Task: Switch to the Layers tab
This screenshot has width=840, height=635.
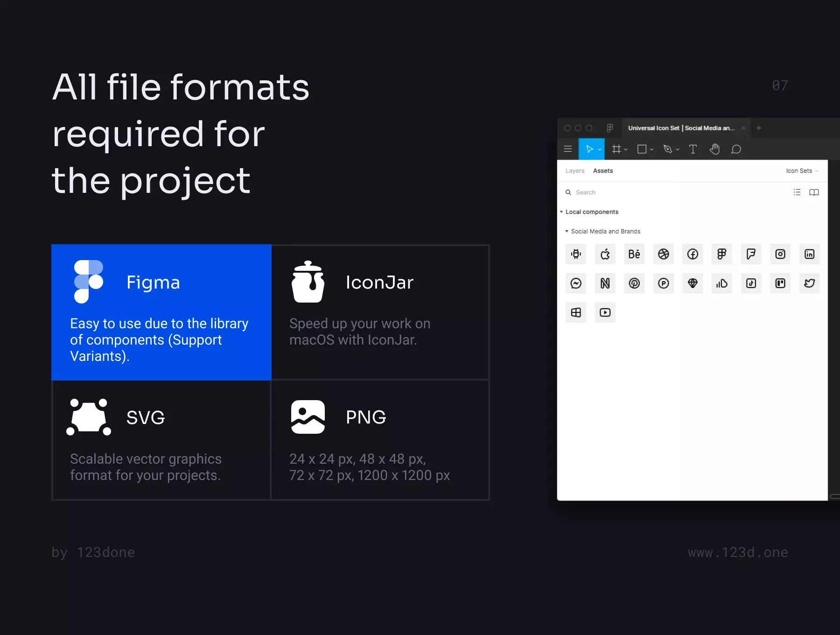Action: tap(575, 171)
